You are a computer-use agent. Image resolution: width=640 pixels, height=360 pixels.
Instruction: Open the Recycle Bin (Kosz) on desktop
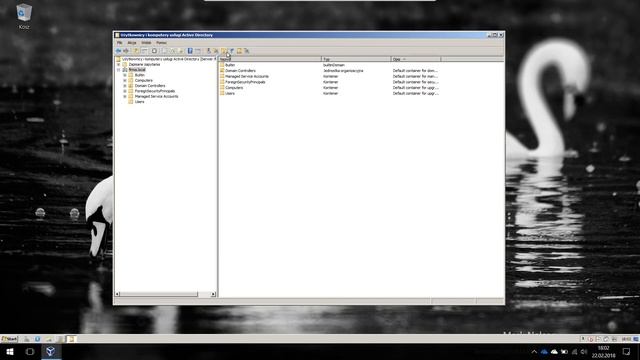24,16
